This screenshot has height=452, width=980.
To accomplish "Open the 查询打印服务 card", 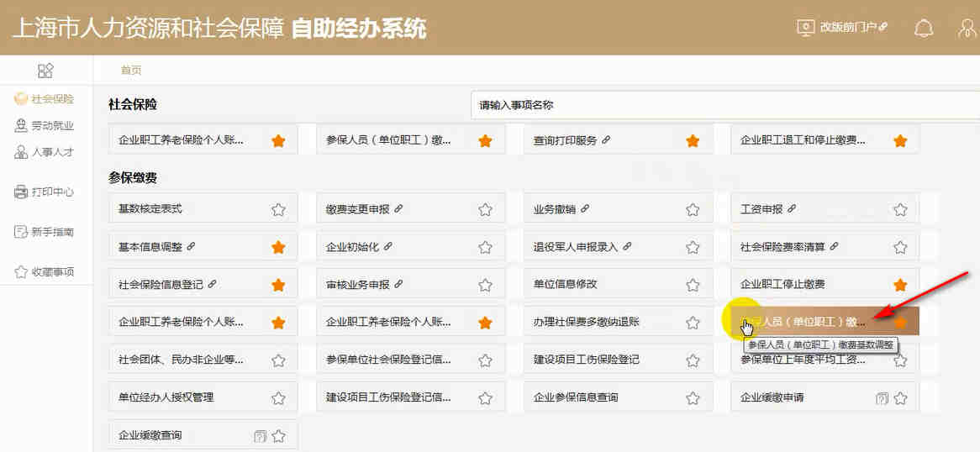I will tap(618, 140).
